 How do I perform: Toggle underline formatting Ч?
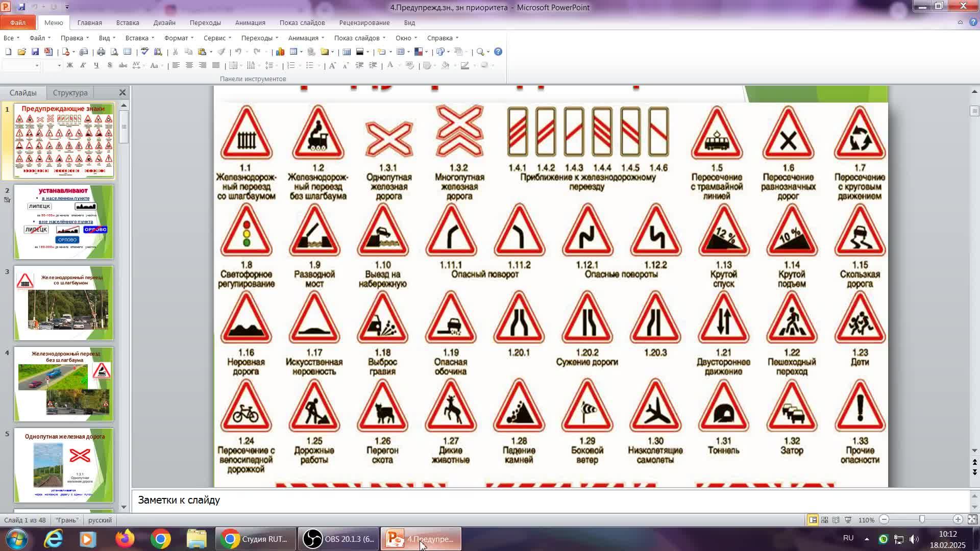click(x=96, y=65)
